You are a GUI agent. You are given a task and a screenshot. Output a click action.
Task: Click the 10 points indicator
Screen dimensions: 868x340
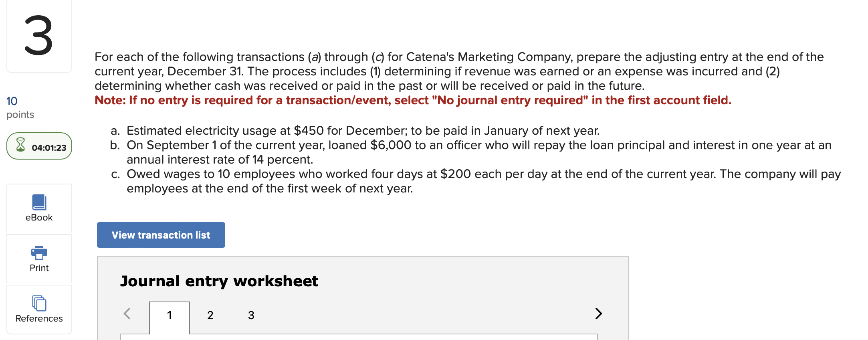pos(20,107)
